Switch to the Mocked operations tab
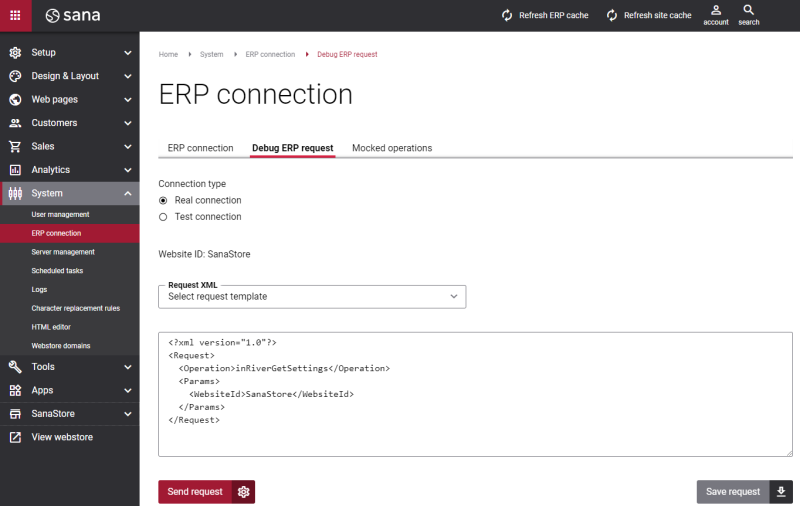 click(x=392, y=148)
